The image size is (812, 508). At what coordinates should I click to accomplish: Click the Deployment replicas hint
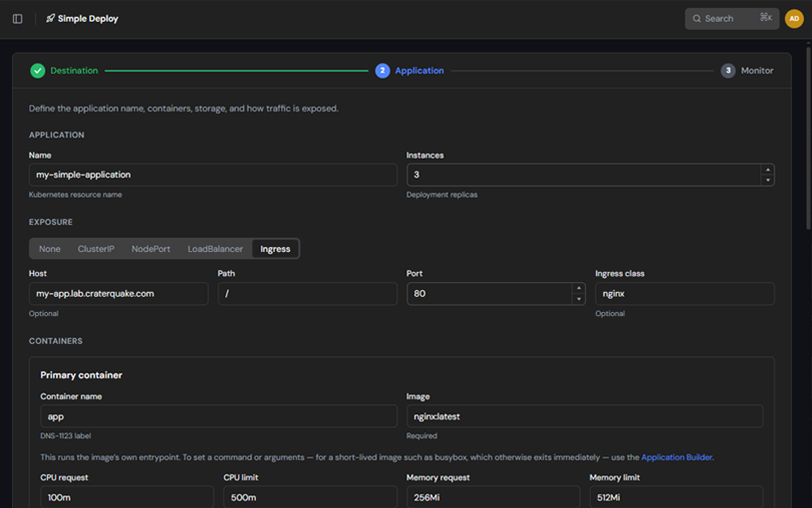(x=442, y=195)
